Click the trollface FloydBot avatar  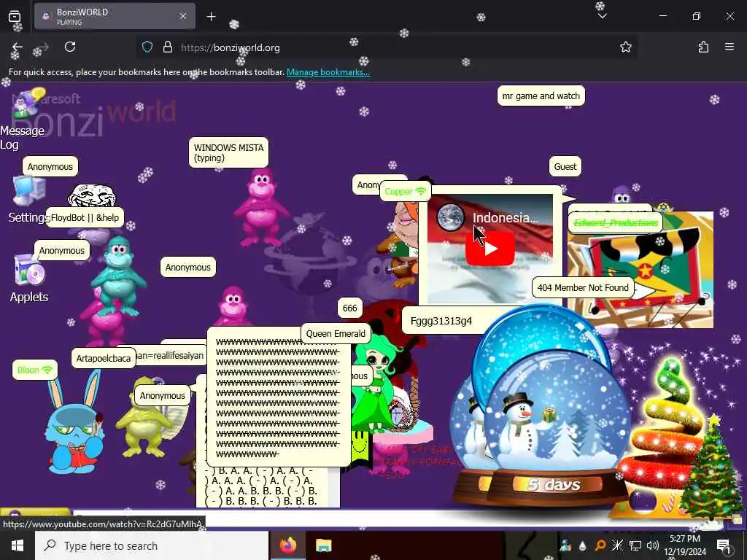point(92,195)
